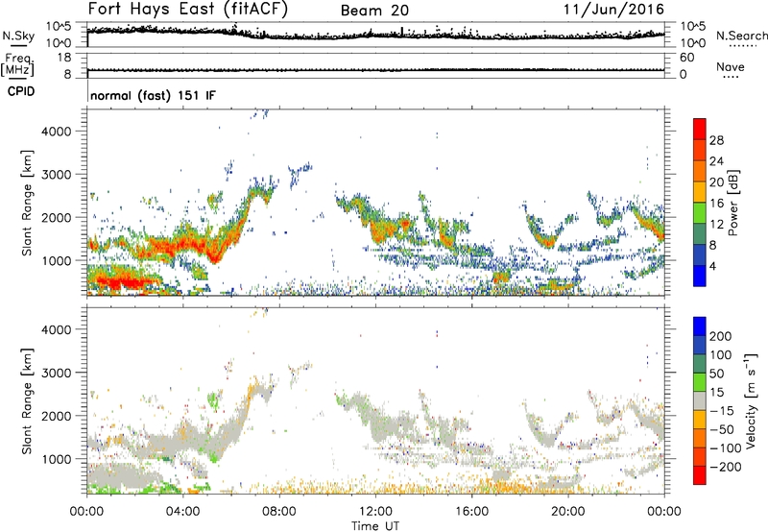
Task: Click the "60" tick on Nave axis
Action: pyautogui.click(x=687, y=58)
